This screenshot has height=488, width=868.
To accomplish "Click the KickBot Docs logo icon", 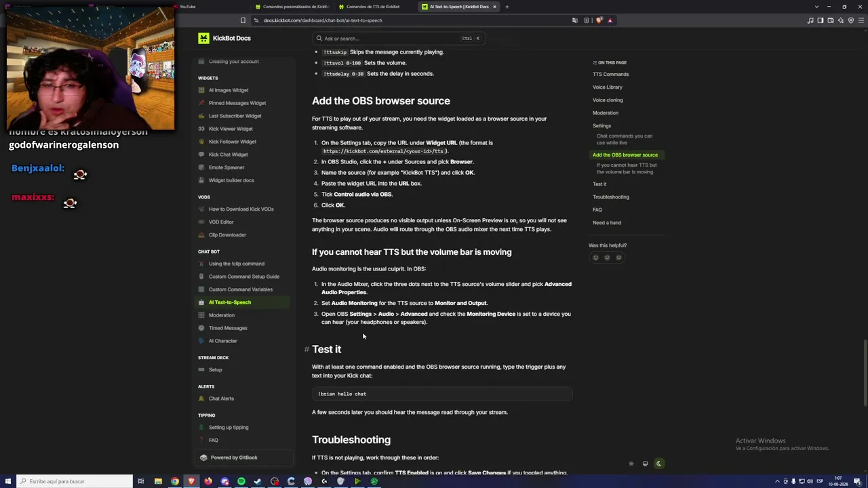I will [203, 39].
